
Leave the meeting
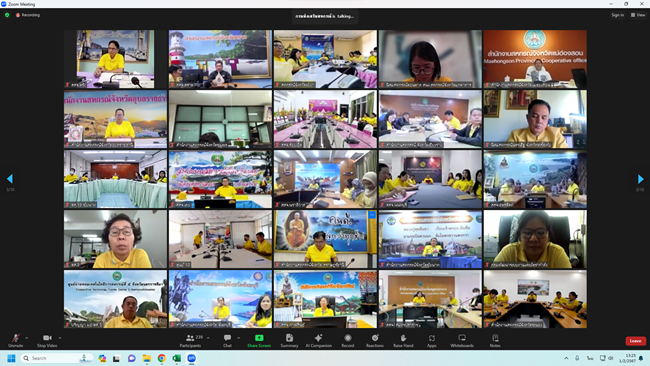click(x=635, y=341)
